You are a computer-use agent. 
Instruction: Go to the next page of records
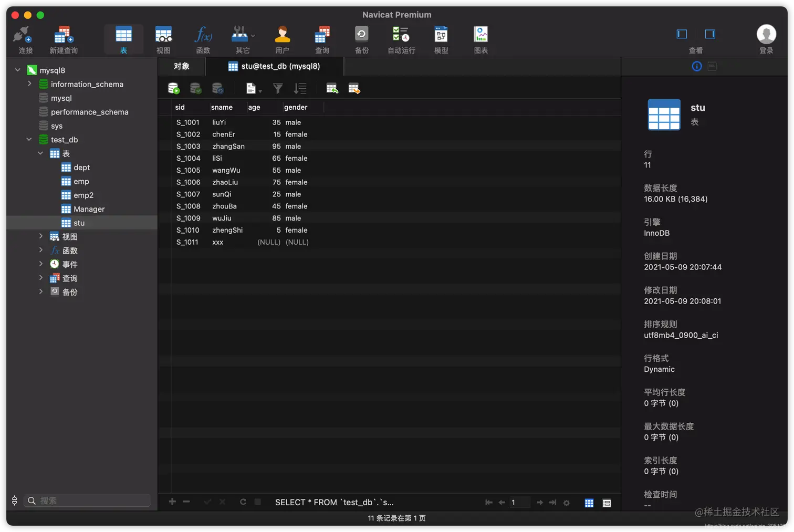click(539, 503)
